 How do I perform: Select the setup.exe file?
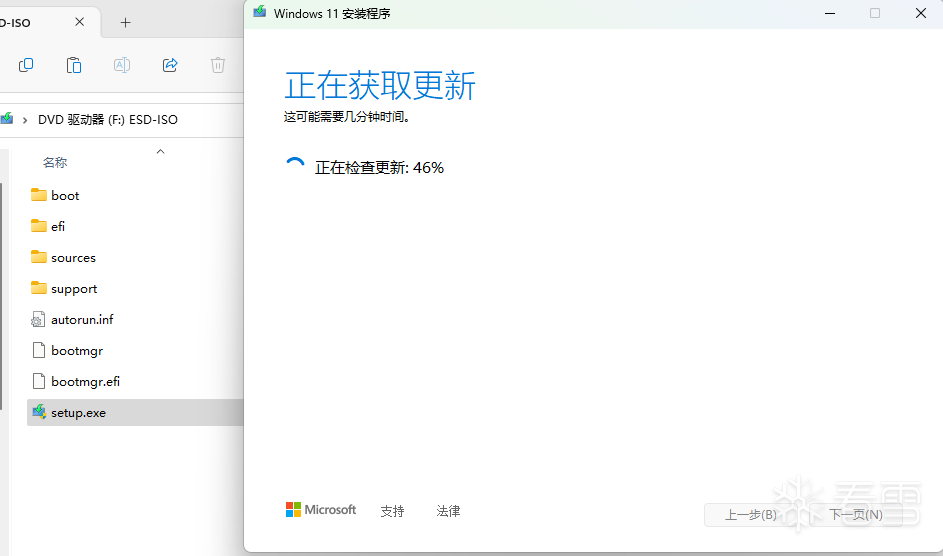coord(135,412)
